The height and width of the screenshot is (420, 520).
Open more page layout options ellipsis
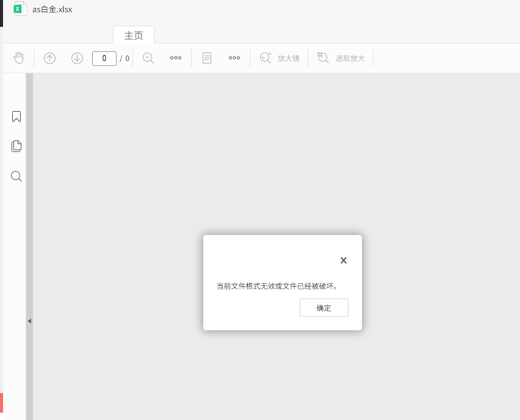234,58
